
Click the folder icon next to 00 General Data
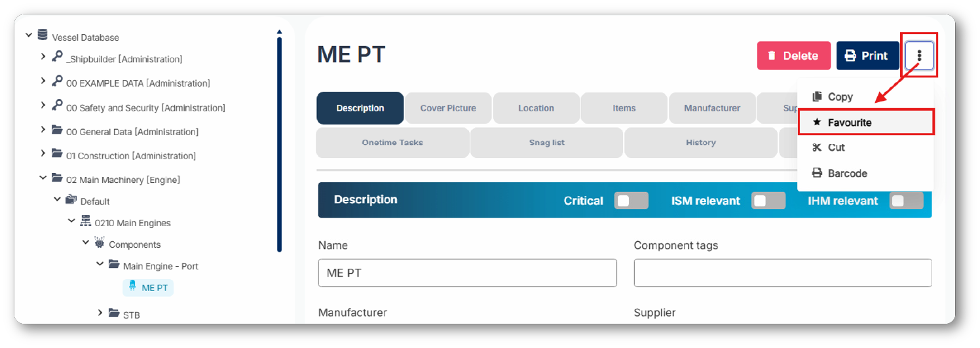57,130
